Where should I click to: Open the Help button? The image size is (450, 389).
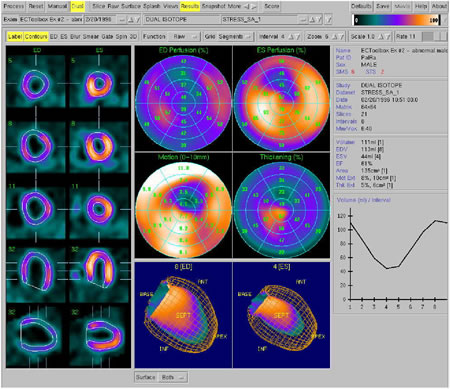(x=421, y=6)
